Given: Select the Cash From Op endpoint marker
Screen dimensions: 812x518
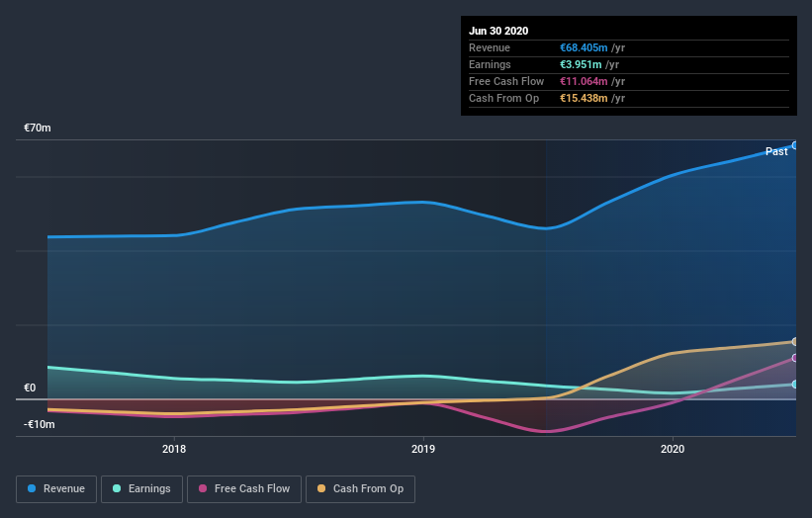Looking at the screenshot, I should click(795, 341).
